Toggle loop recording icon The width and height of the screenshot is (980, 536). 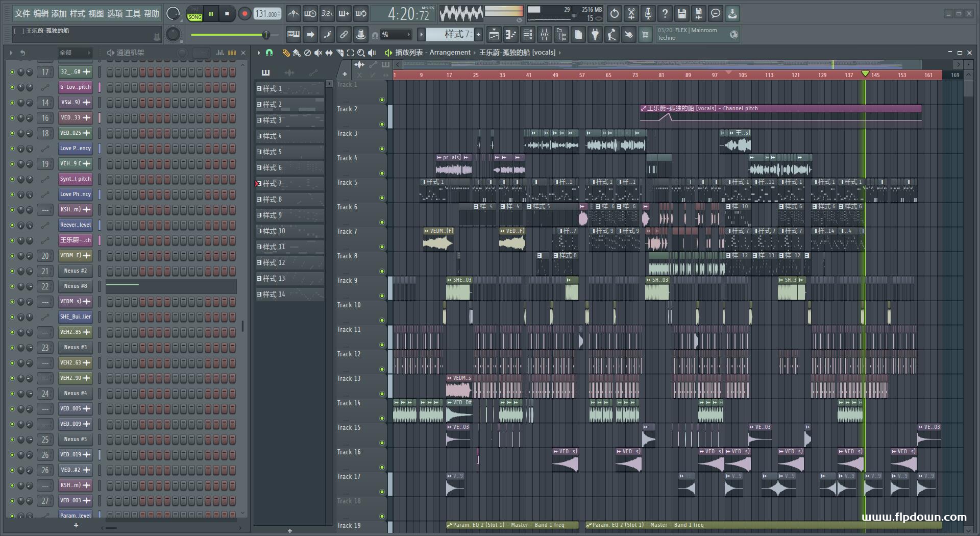point(361,14)
